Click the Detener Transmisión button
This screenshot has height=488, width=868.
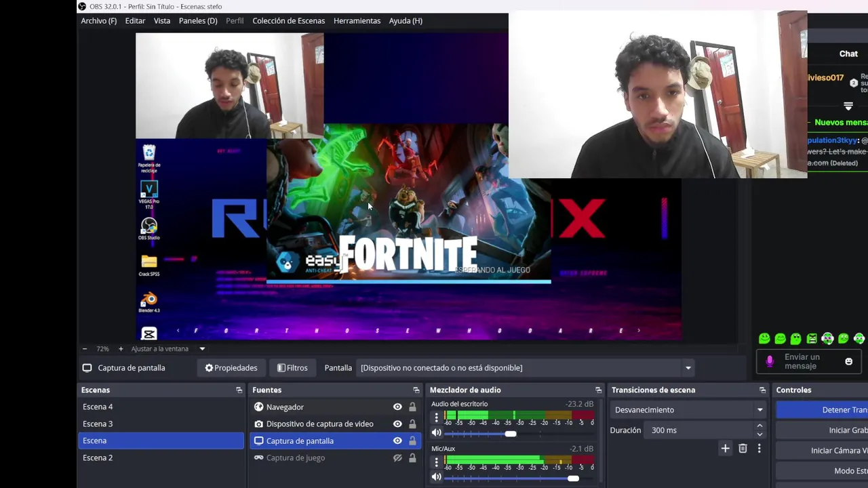(822, 410)
